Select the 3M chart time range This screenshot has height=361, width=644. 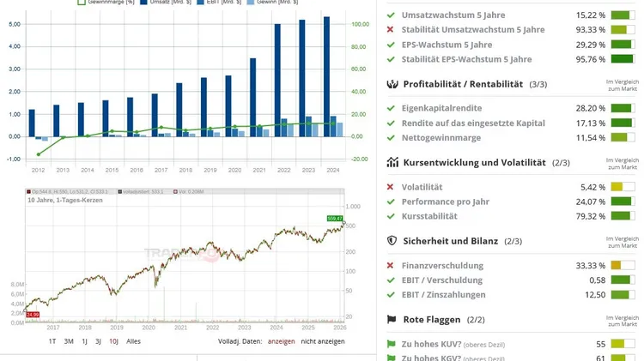[69, 341]
